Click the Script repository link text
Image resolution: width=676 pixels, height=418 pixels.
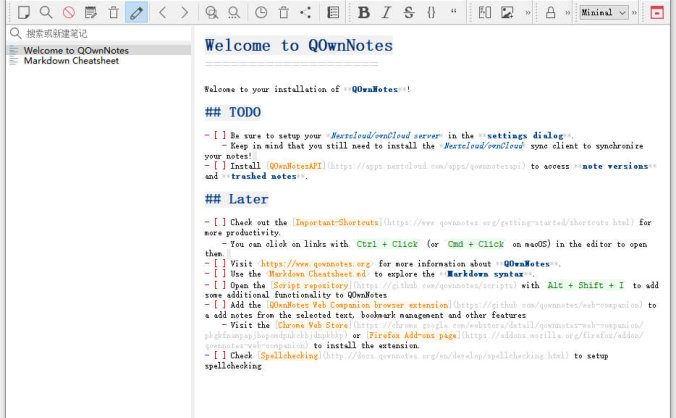(310, 285)
